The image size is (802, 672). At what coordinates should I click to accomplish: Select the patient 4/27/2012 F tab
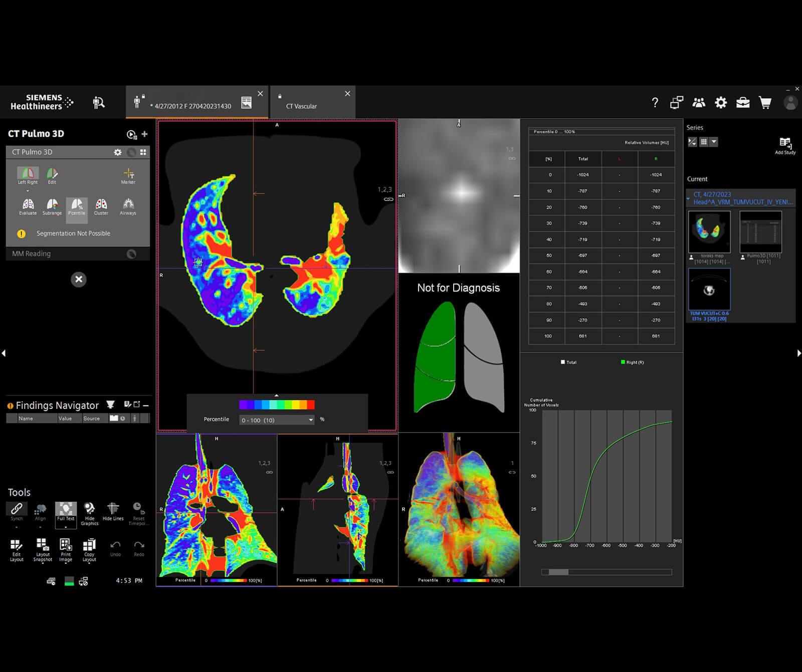coord(190,106)
